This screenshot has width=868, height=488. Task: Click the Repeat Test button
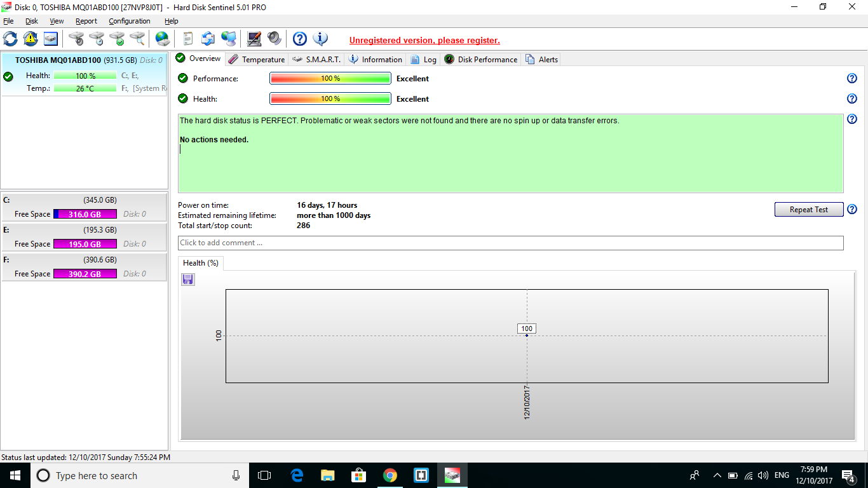(809, 210)
